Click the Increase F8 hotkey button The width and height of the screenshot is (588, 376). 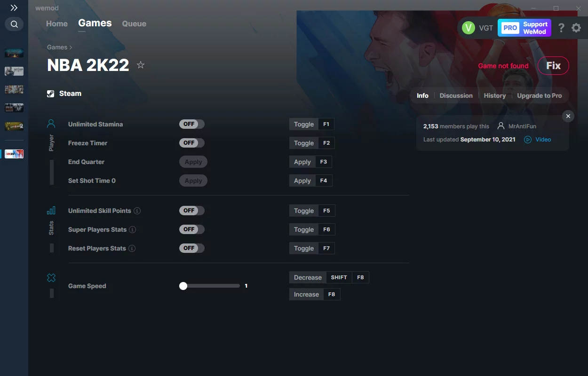click(x=315, y=294)
